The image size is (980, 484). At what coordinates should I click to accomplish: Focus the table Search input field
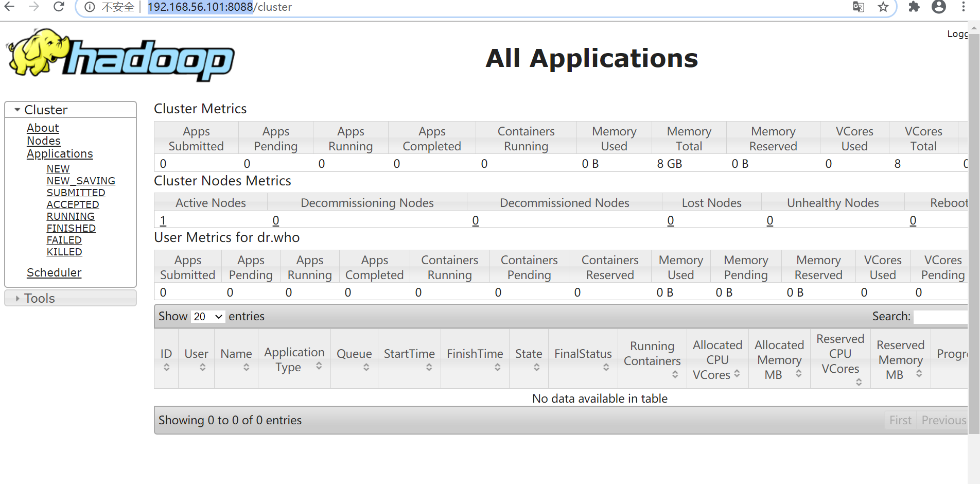coord(941,317)
